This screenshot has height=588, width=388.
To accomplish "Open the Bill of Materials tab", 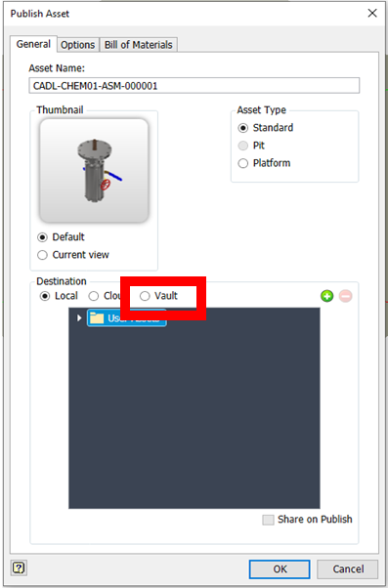I will point(138,45).
